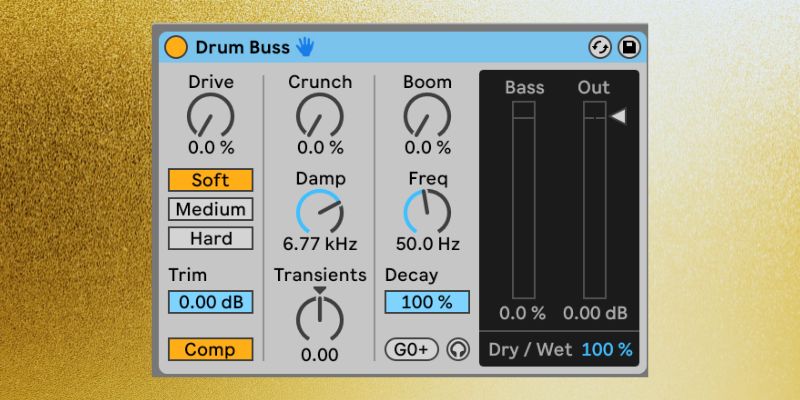Click the Out level meter

click(x=595, y=199)
